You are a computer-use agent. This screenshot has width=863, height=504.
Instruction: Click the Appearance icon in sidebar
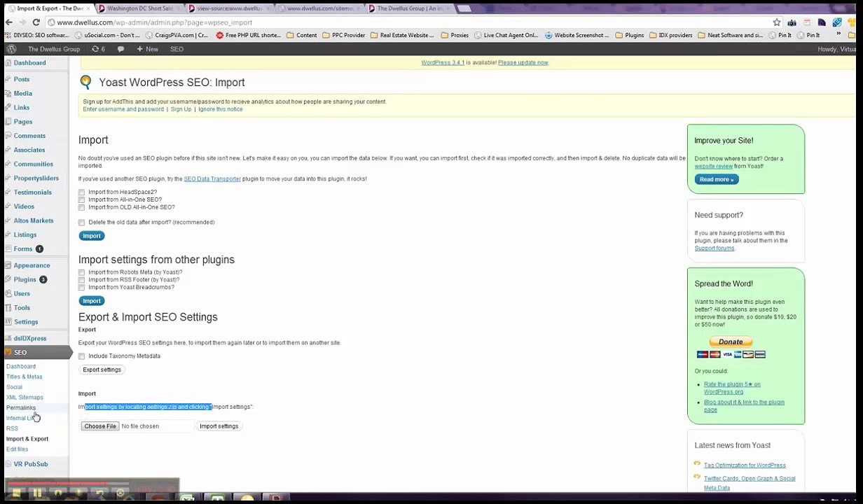click(8, 265)
